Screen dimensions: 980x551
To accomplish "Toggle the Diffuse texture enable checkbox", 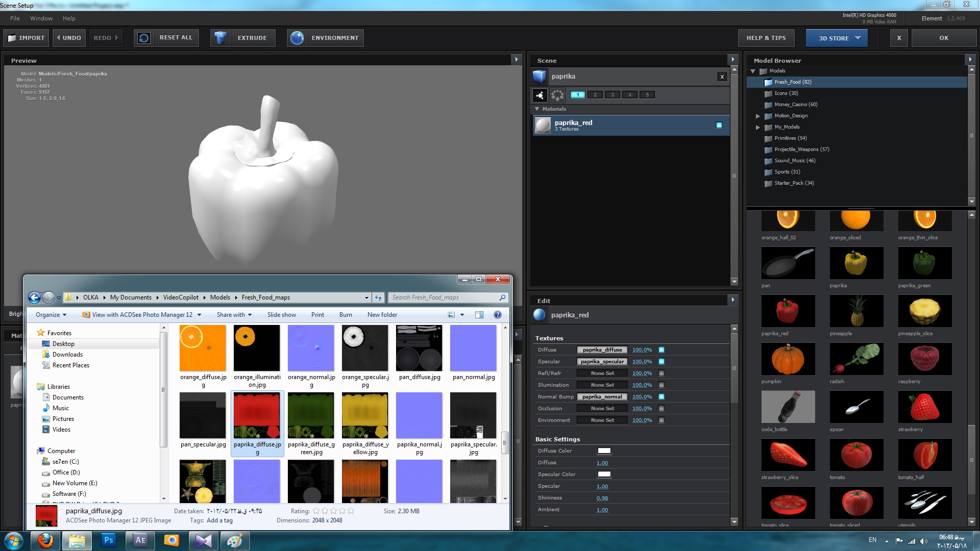I will (661, 350).
